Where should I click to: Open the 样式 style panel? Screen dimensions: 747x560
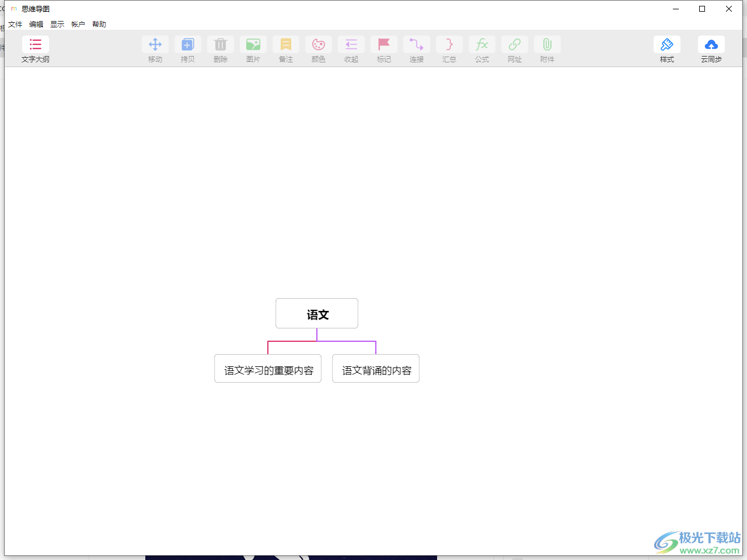(667, 45)
